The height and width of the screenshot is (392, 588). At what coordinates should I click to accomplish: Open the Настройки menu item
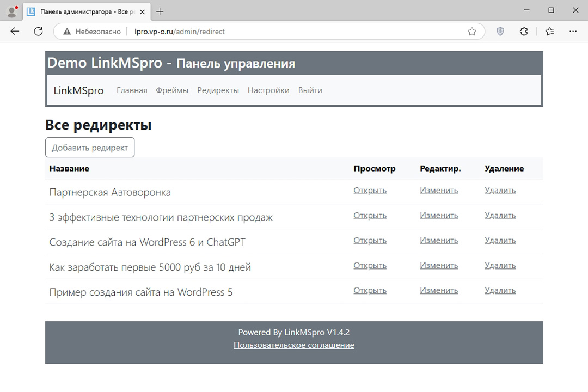click(x=268, y=90)
